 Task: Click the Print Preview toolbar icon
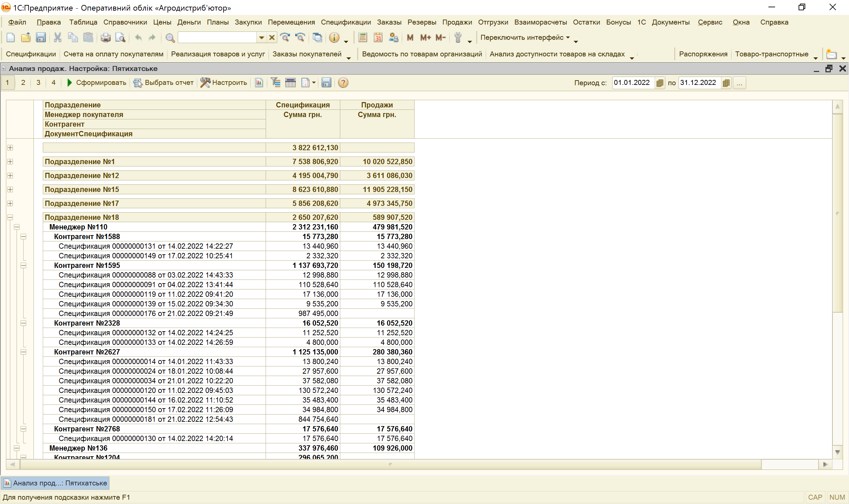click(x=120, y=38)
